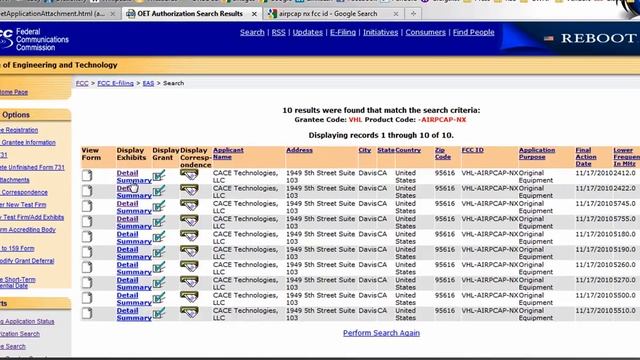Click the Search link in the FCC header
Image resolution: width=640 pixels, height=360 pixels.
(252, 32)
